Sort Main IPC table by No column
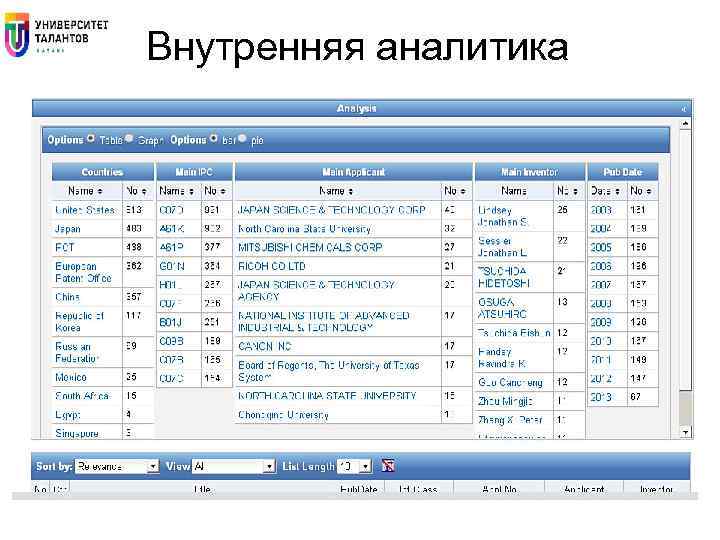 (215, 191)
